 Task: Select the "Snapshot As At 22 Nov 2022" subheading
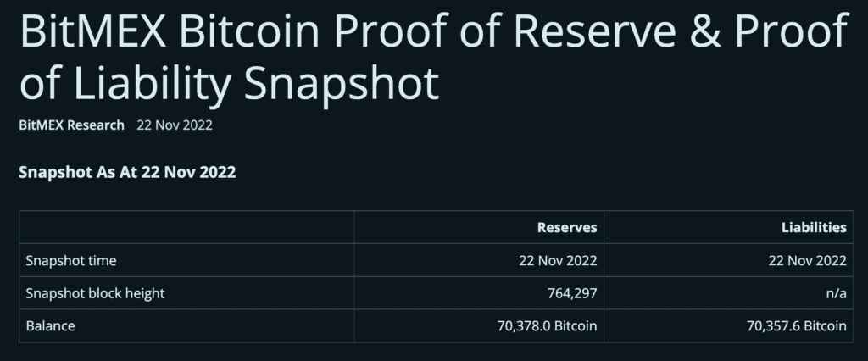(x=127, y=172)
